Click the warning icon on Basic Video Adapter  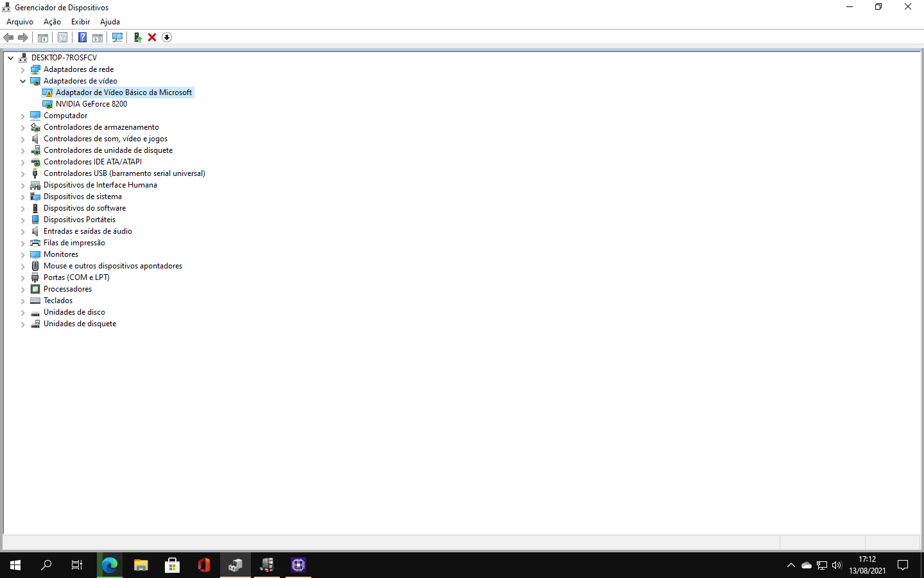coord(47,92)
